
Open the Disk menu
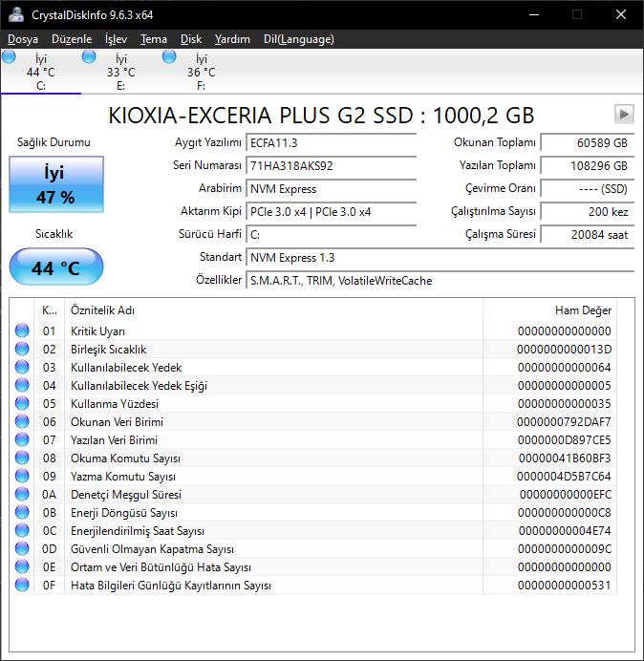[x=191, y=39]
